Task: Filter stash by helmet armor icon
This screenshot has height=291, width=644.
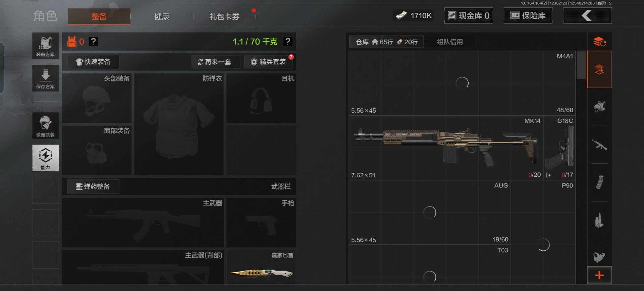Action: [x=599, y=107]
